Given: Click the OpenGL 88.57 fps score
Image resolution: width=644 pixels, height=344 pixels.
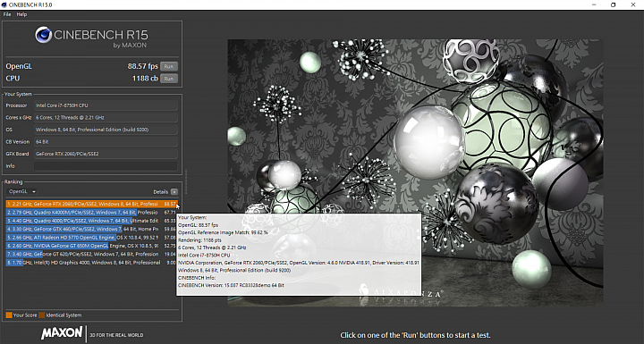Looking at the screenshot, I should click(x=142, y=66).
